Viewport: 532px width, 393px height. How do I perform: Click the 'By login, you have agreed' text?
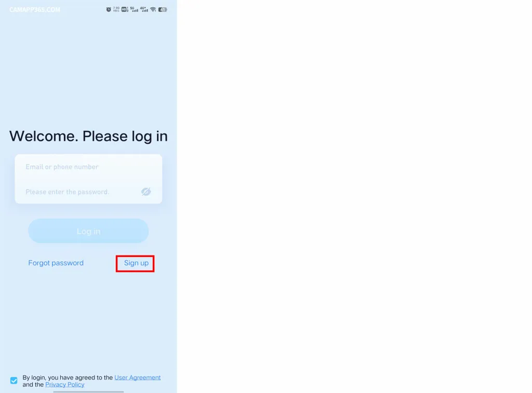click(68, 377)
